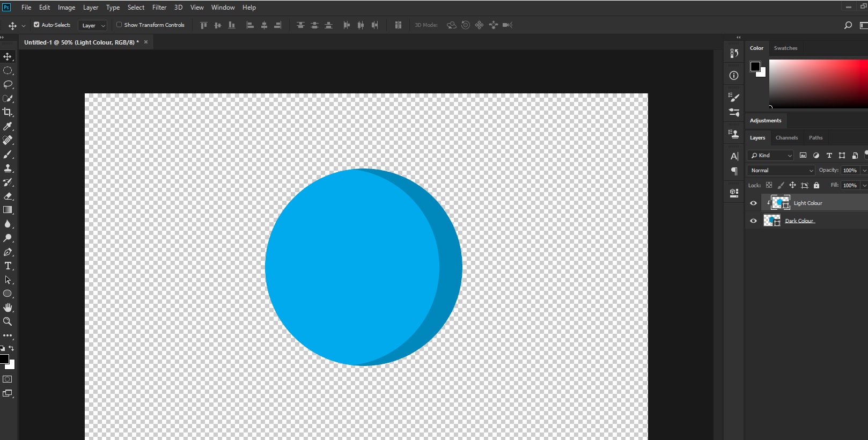Open Edit Toolbar three-dots button
This screenshot has width=868, height=440.
coord(8,335)
